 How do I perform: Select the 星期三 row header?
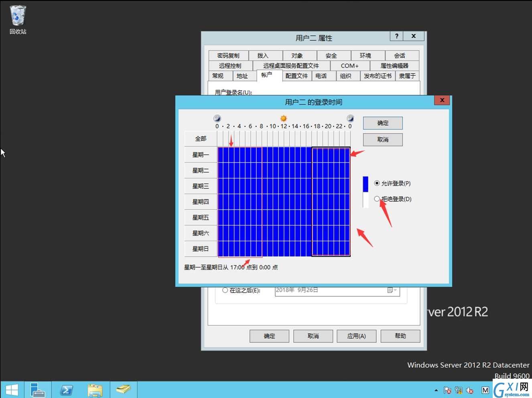pyautogui.click(x=201, y=186)
